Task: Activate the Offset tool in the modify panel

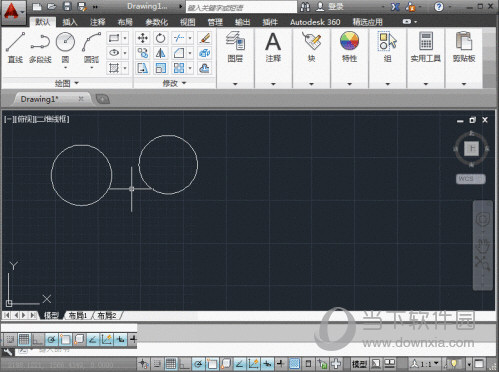Action: (204, 68)
